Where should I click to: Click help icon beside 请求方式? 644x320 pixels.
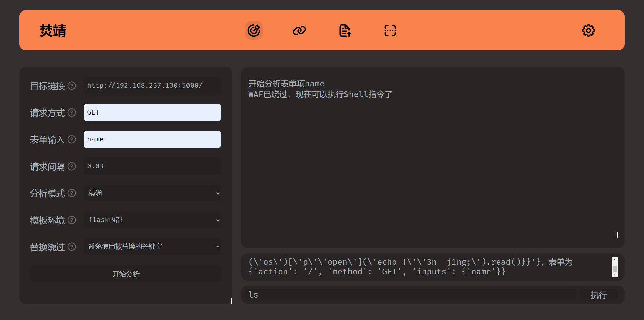[x=72, y=112]
